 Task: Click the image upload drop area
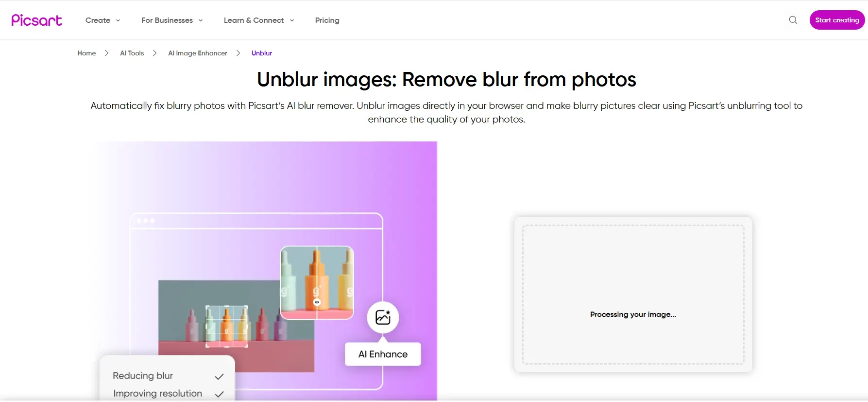[633, 295]
